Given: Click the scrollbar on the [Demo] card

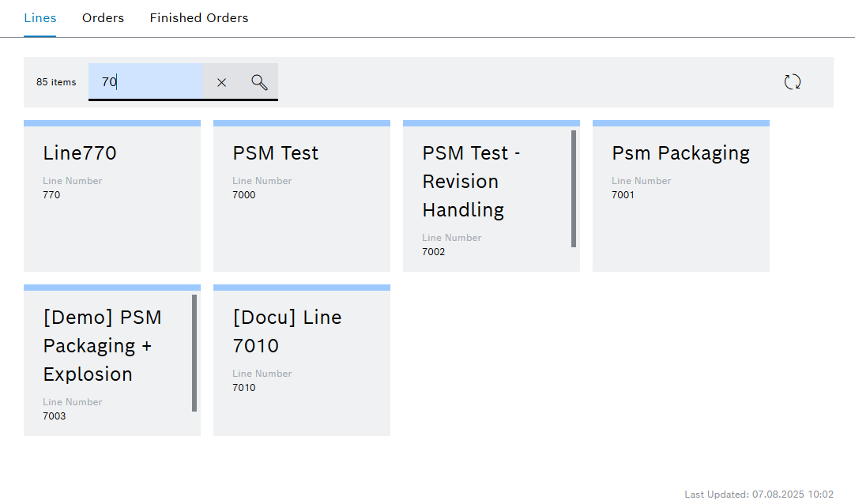Looking at the screenshot, I should tap(194, 355).
